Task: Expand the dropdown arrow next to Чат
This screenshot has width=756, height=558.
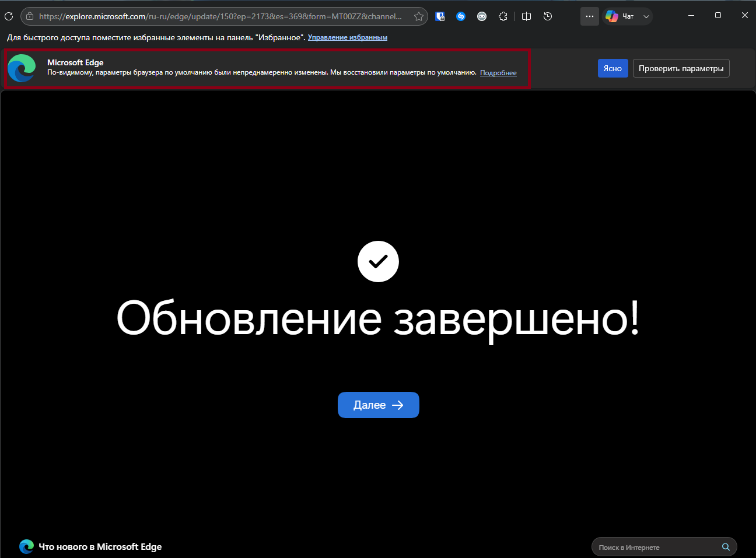Action: point(646,16)
